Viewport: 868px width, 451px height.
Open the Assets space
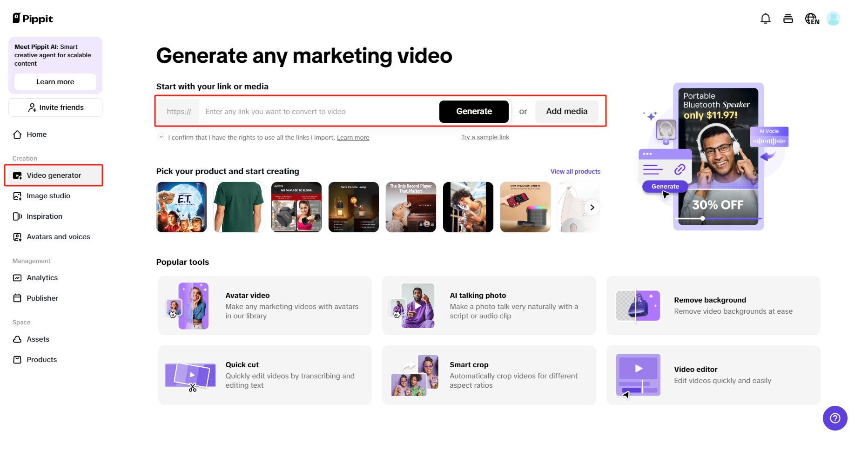coord(38,339)
